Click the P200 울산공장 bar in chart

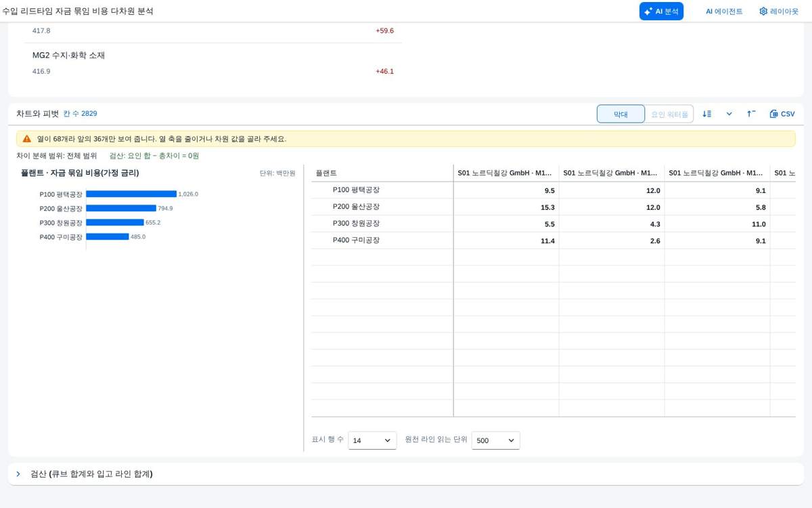click(121, 208)
